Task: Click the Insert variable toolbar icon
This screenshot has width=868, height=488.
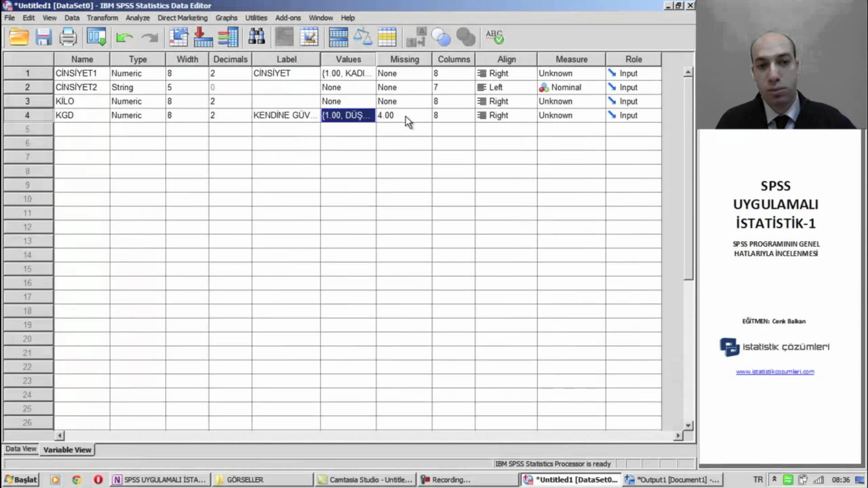Action: (309, 37)
